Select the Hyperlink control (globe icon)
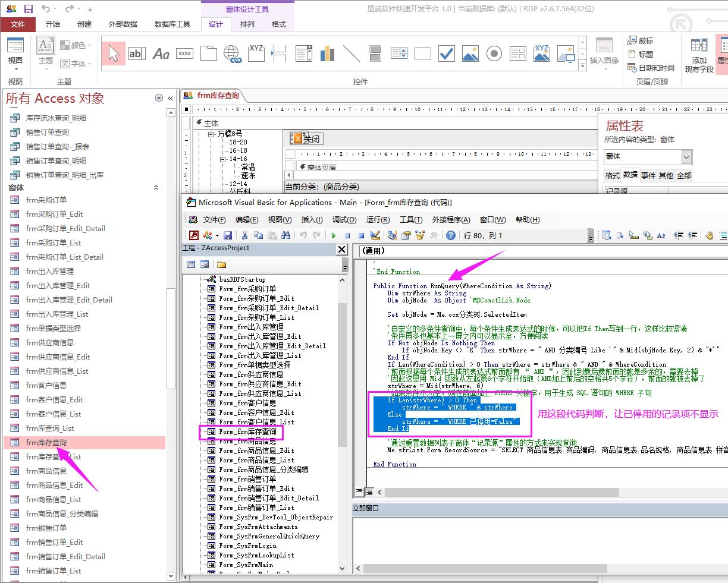Image resolution: width=728 pixels, height=583 pixels. 233,54
